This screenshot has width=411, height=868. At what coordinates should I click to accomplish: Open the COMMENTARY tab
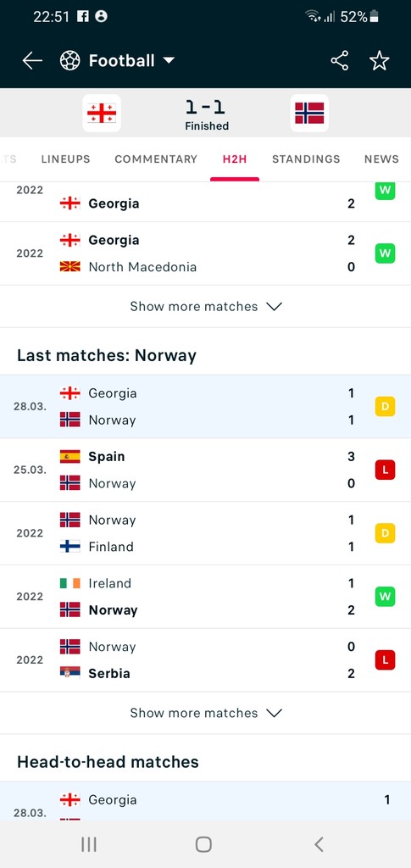155,159
